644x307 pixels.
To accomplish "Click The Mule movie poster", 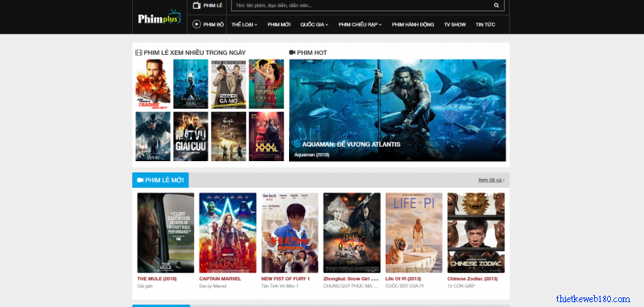I will click(166, 233).
